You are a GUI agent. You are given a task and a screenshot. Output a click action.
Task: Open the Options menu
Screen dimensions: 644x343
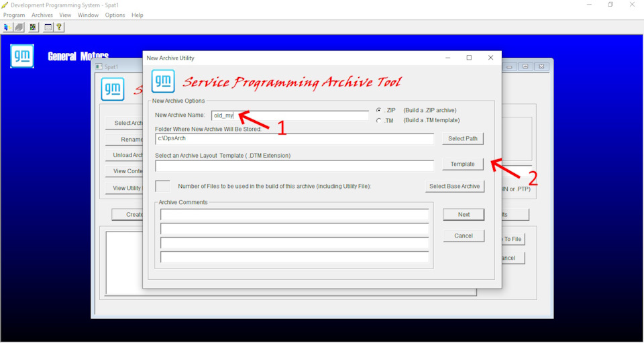pos(115,15)
